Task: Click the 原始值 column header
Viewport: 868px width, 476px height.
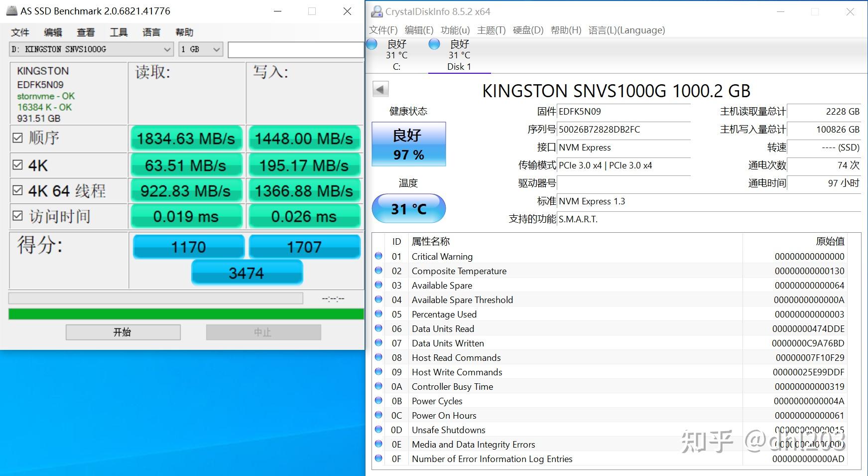Action: 830,241
